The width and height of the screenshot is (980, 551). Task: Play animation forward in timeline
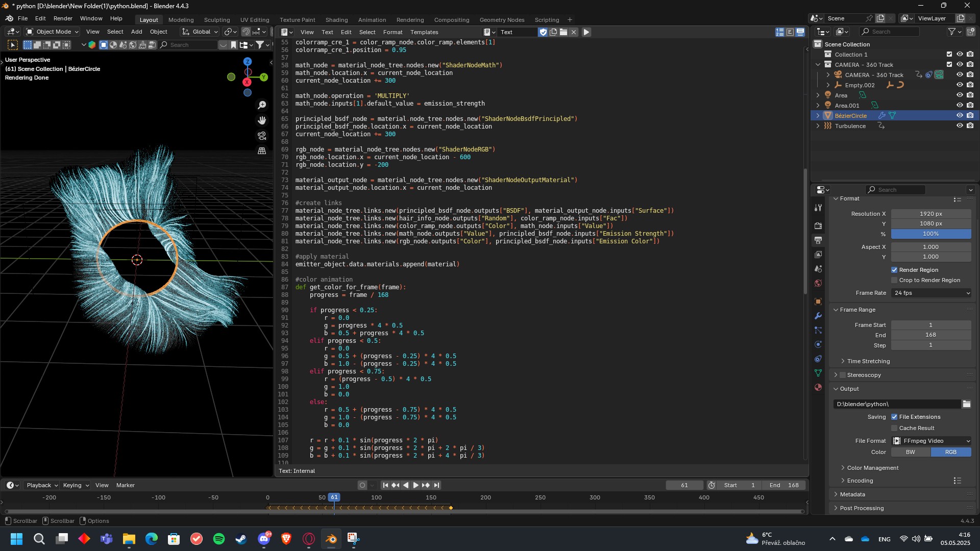tap(415, 485)
